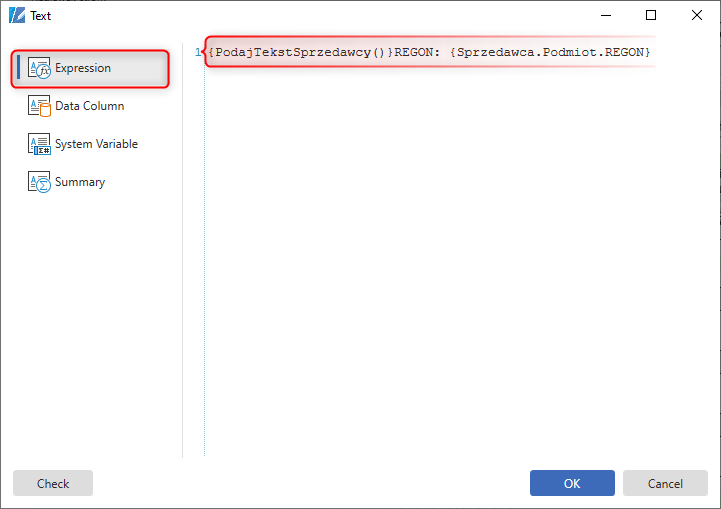Click the System Variable icon
Image resolution: width=721 pixels, height=509 pixels.
pos(39,144)
